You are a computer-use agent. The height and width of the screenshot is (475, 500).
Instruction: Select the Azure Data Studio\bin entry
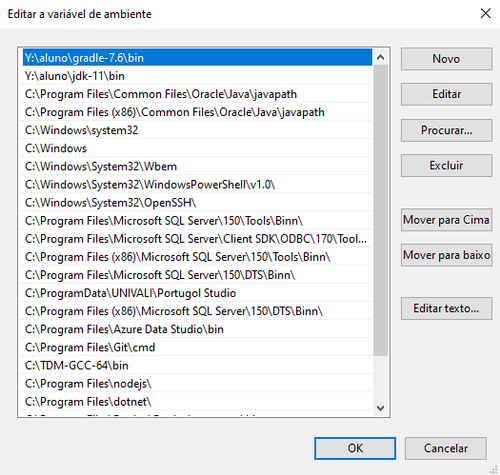[x=196, y=329]
